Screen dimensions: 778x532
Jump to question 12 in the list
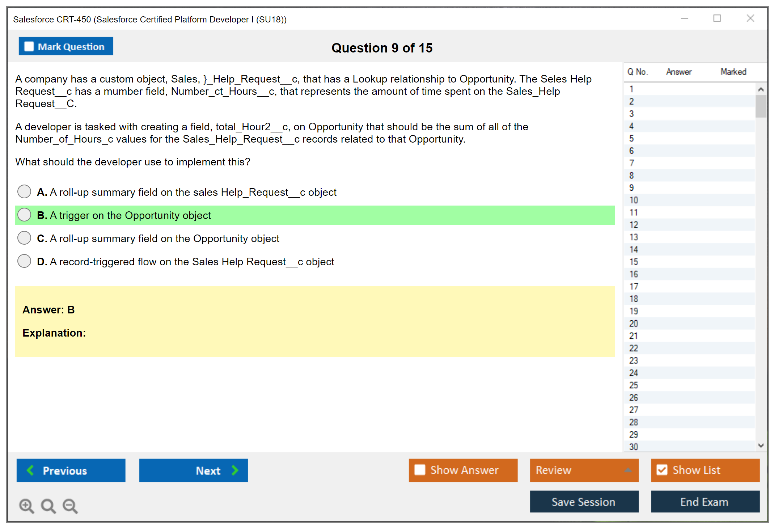click(x=634, y=225)
